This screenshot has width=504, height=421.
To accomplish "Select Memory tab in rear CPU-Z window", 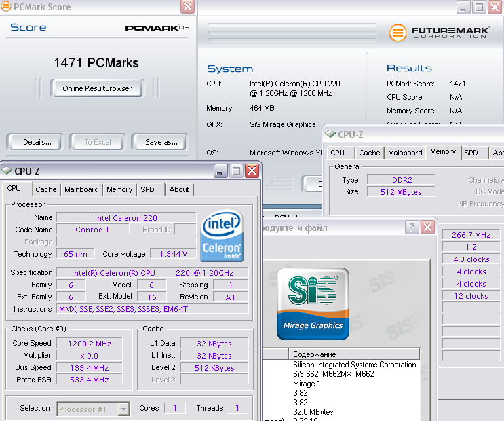I will [x=443, y=151].
